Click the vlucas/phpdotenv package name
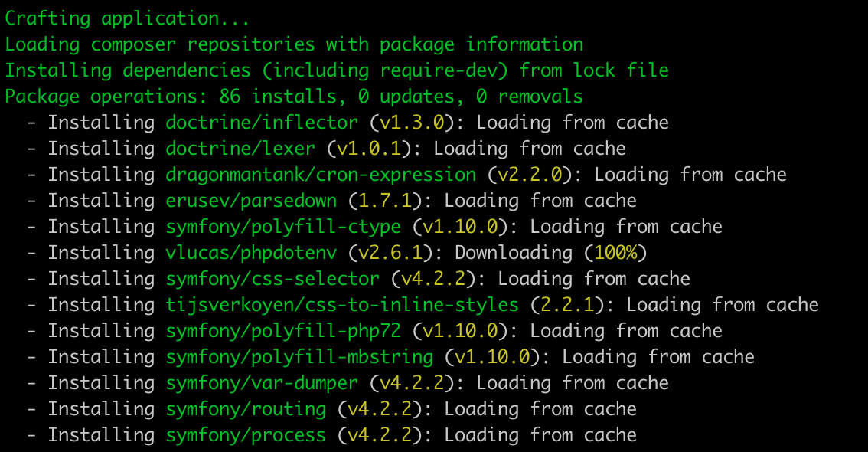868x452 pixels. (x=251, y=253)
